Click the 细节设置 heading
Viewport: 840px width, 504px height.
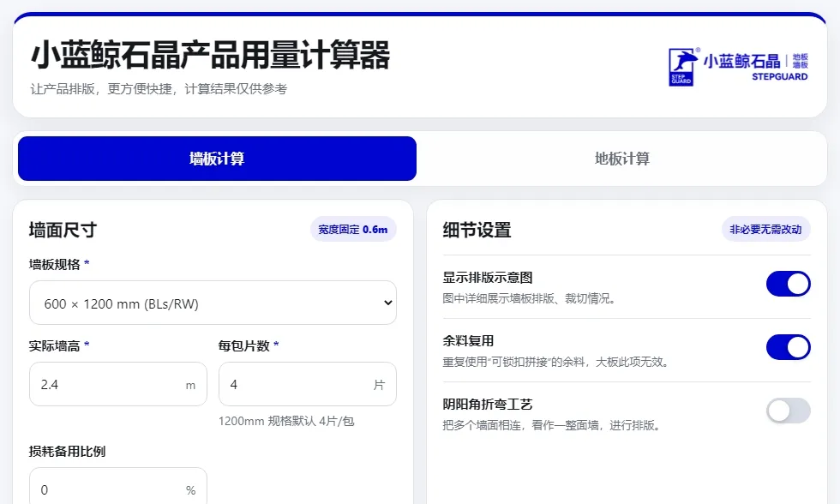tap(477, 230)
